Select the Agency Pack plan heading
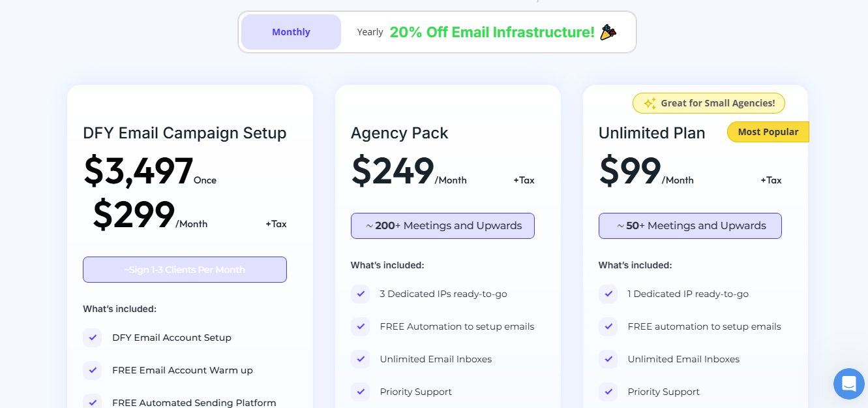This screenshot has width=868, height=408. 399,133
